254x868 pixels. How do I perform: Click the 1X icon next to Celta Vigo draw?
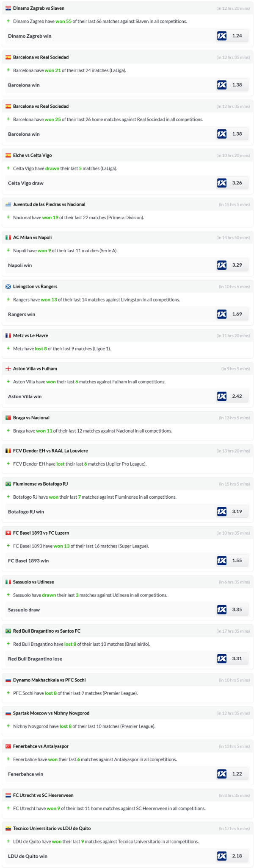[x=222, y=183]
